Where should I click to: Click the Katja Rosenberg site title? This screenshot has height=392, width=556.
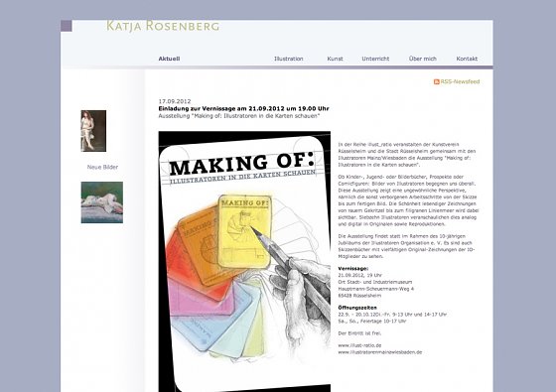point(163,26)
